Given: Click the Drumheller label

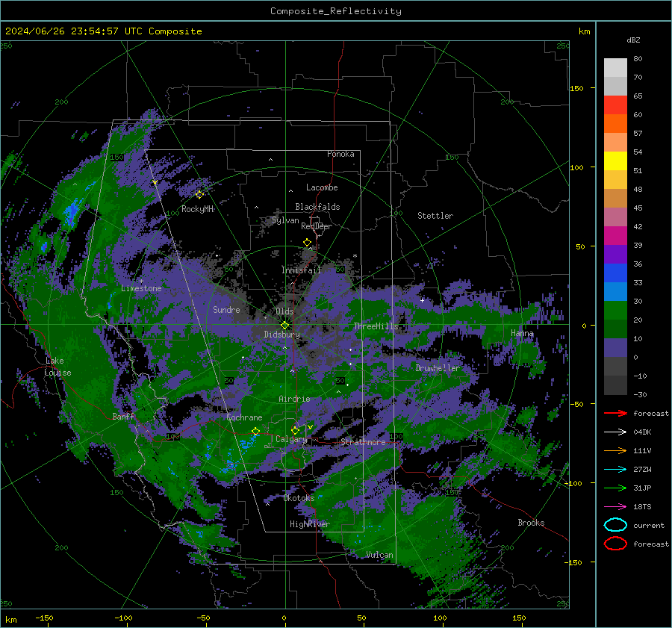Looking at the screenshot, I should (x=437, y=368).
